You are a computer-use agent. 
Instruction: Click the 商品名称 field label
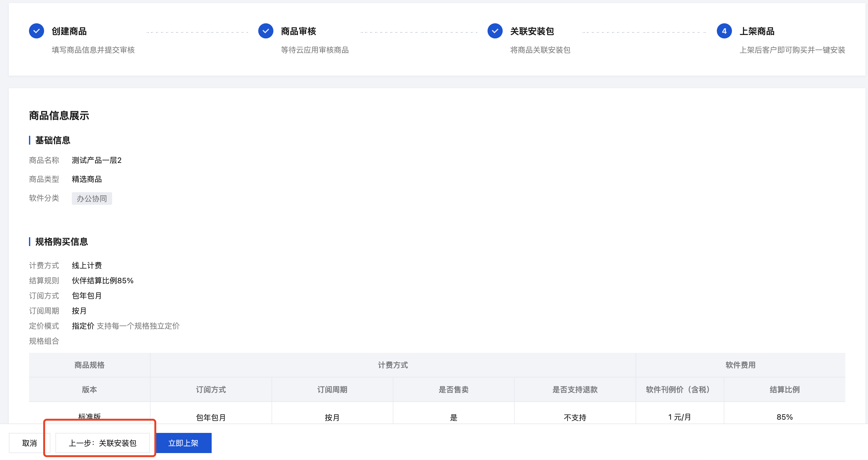44,160
